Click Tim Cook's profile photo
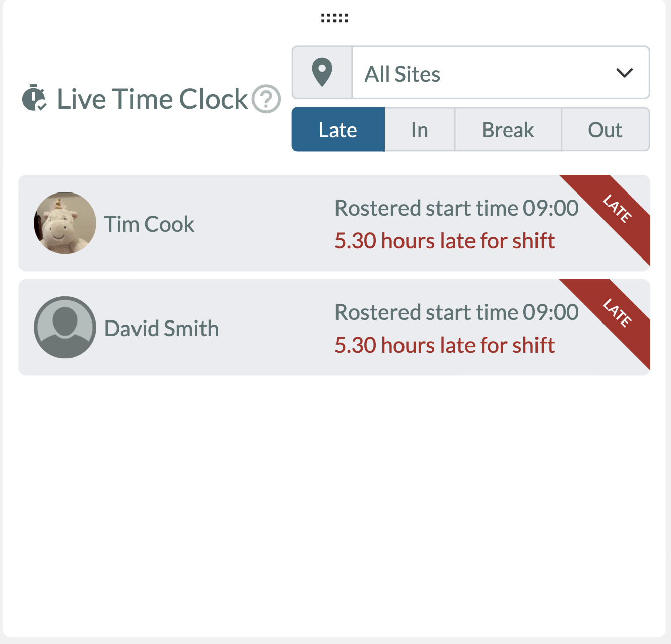 pyautogui.click(x=65, y=223)
